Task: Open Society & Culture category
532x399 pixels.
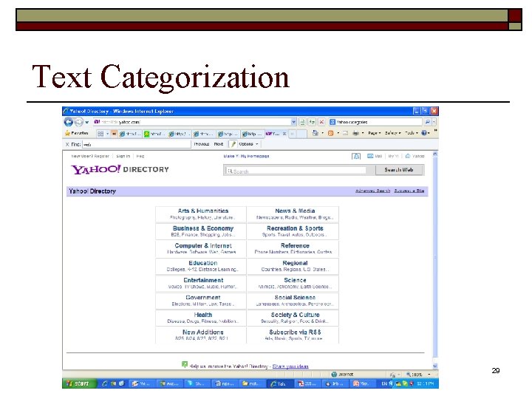Action: (295, 315)
